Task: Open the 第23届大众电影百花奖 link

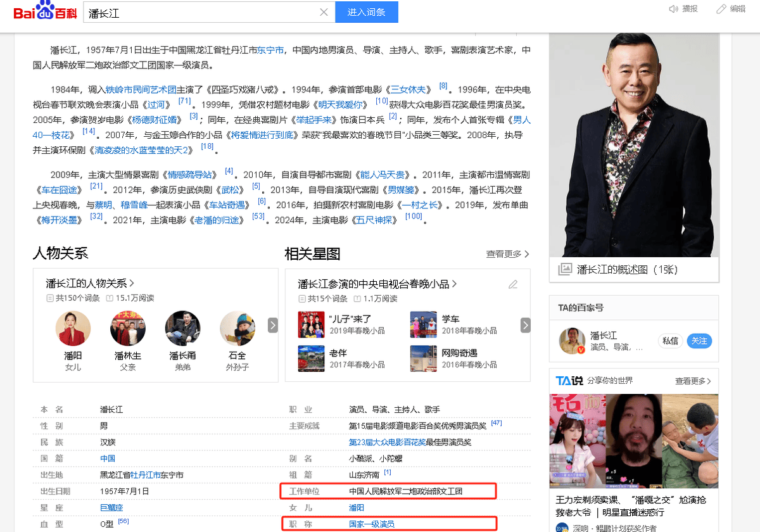Action: tap(387, 442)
